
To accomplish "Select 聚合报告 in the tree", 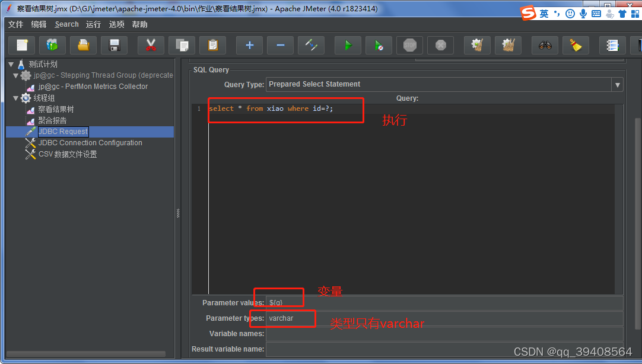I will [52, 121].
